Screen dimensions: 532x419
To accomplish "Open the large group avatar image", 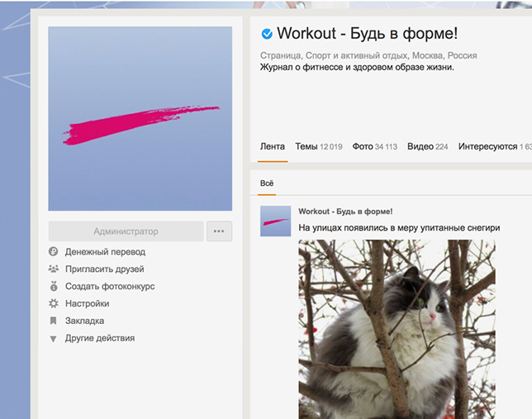I will click(x=140, y=118).
